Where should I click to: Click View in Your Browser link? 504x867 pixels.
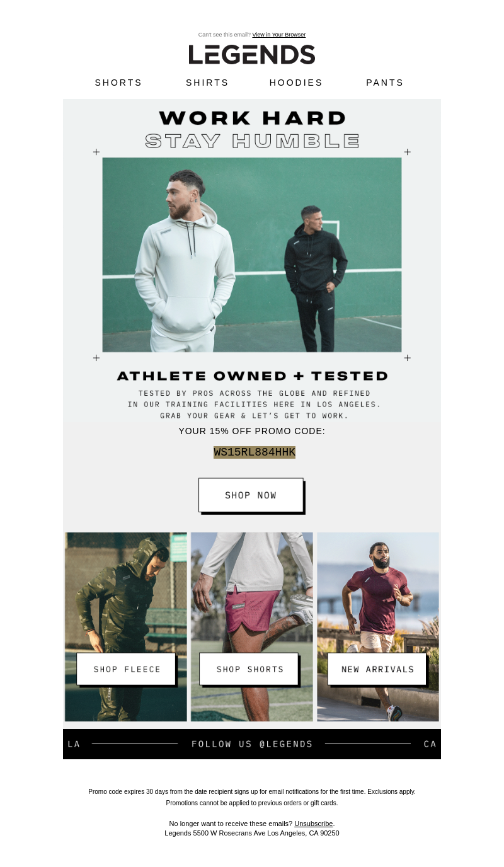(x=279, y=35)
